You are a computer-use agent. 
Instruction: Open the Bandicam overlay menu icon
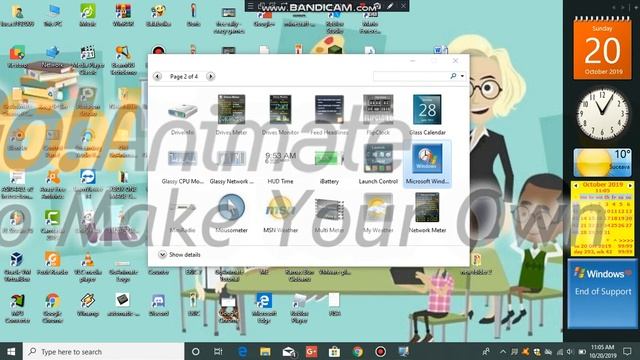[251, 6]
